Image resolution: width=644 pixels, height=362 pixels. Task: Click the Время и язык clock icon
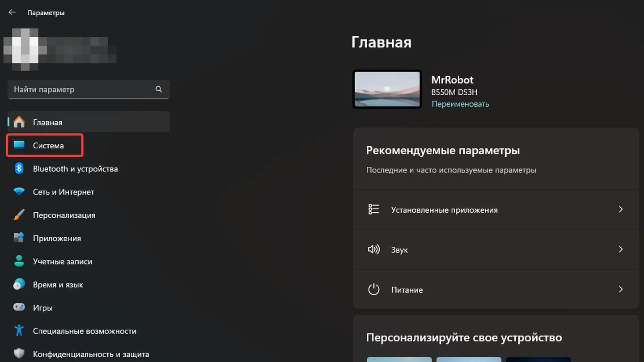pyautogui.click(x=19, y=285)
